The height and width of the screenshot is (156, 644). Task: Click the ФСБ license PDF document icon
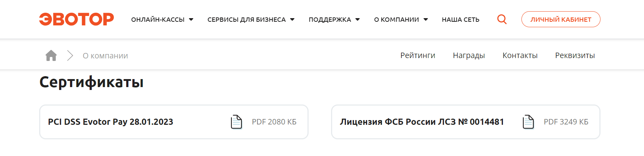point(528,122)
